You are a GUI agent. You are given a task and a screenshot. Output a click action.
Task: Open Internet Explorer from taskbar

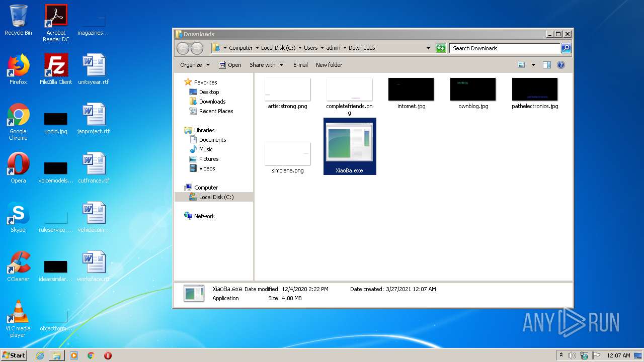[40, 355]
